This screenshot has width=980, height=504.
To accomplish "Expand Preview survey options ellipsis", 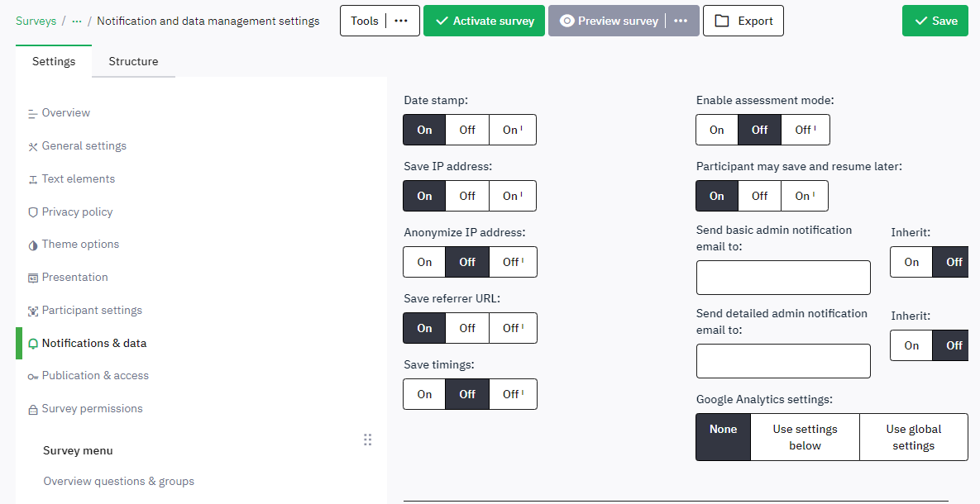I will click(x=681, y=21).
